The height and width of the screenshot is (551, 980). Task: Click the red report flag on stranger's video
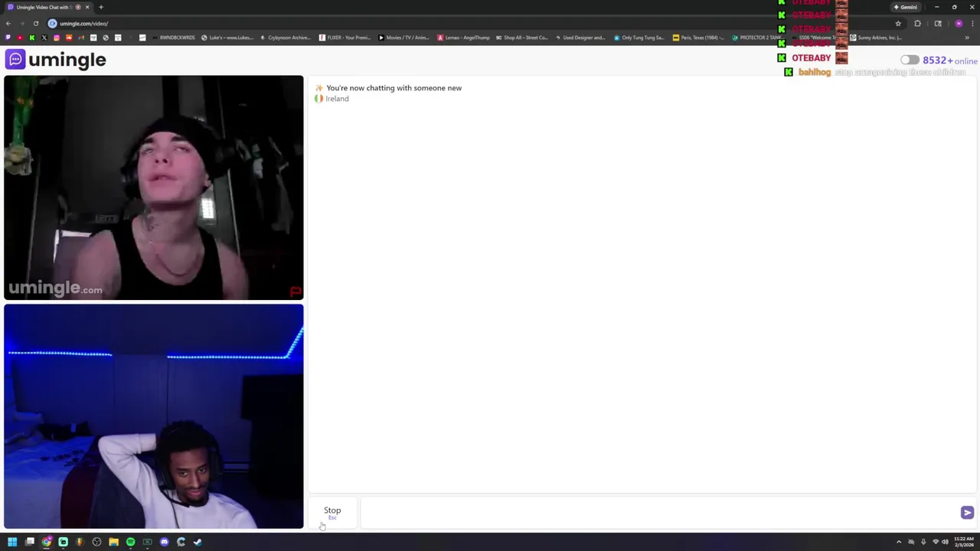pos(296,292)
